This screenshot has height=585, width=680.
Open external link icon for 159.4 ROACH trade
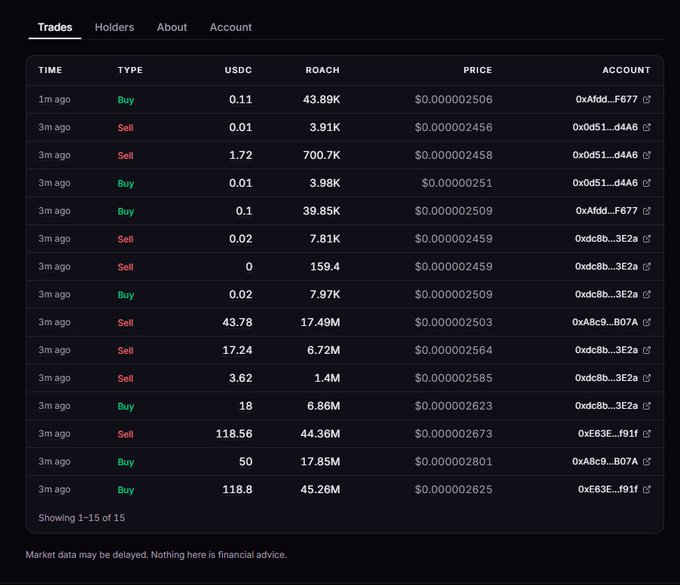(x=647, y=266)
